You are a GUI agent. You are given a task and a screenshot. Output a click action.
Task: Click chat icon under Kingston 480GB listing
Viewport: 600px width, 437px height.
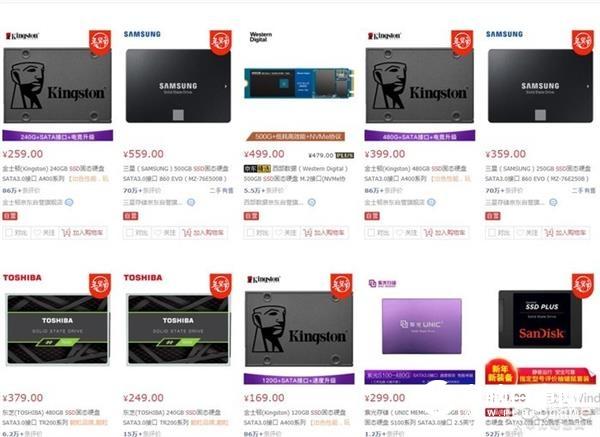[x=431, y=202]
